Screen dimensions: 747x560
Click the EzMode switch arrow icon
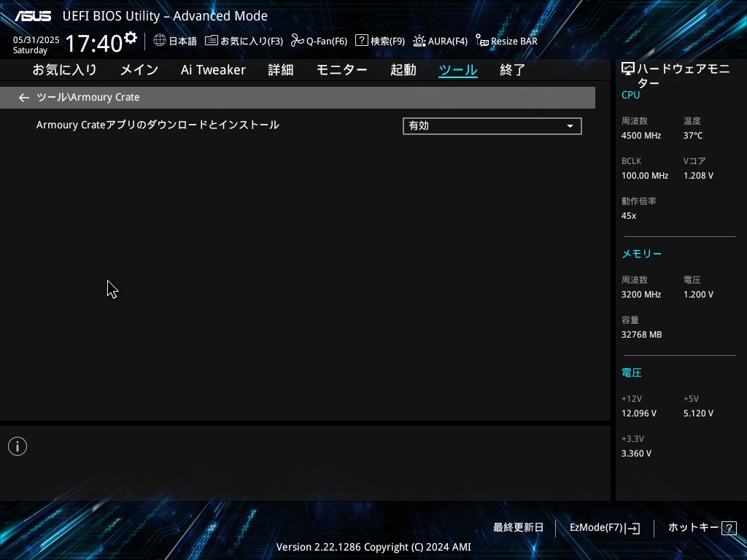click(x=634, y=528)
